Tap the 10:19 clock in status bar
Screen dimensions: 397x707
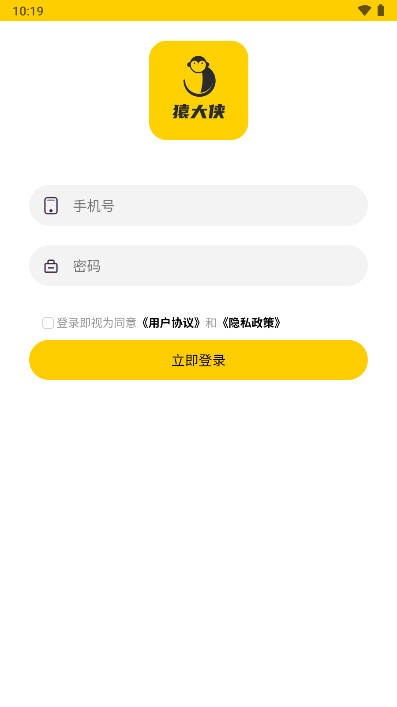pyautogui.click(x=28, y=11)
